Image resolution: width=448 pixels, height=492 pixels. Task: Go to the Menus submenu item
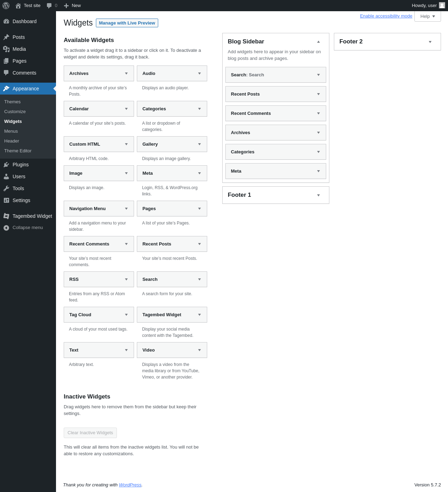pyautogui.click(x=11, y=131)
